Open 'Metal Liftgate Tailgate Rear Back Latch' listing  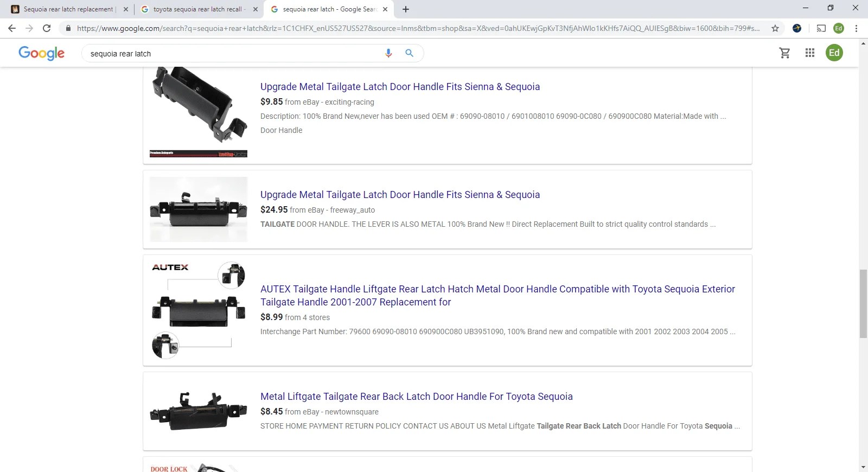pyautogui.click(x=417, y=397)
